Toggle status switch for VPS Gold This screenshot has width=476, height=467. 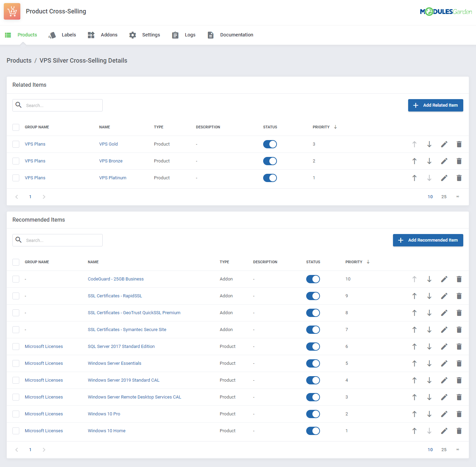coord(270,144)
